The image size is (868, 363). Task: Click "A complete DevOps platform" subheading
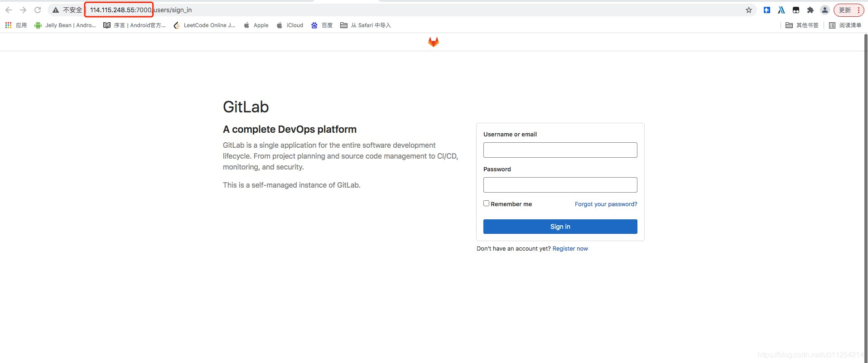point(290,130)
